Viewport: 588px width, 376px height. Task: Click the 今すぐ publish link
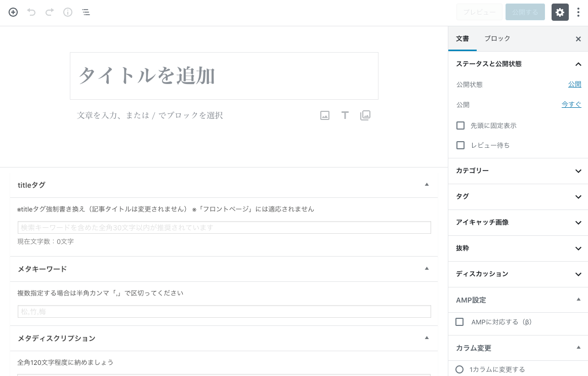tap(571, 105)
